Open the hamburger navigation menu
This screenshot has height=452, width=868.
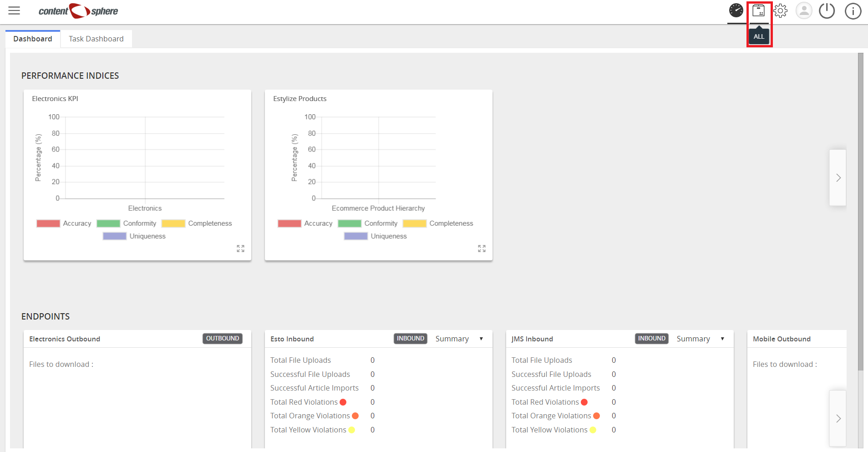point(14,10)
